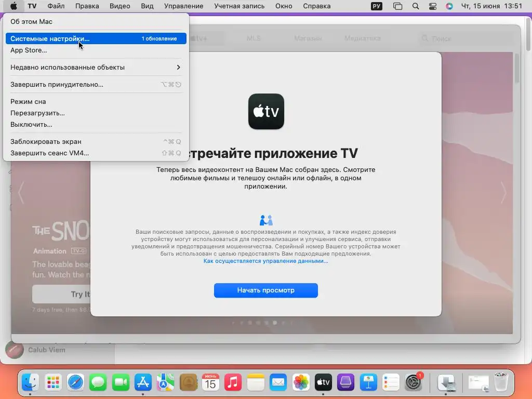Click the TV window vertical scrollbar
Viewport: 532px width, 399px height.
tap(517, 69)
